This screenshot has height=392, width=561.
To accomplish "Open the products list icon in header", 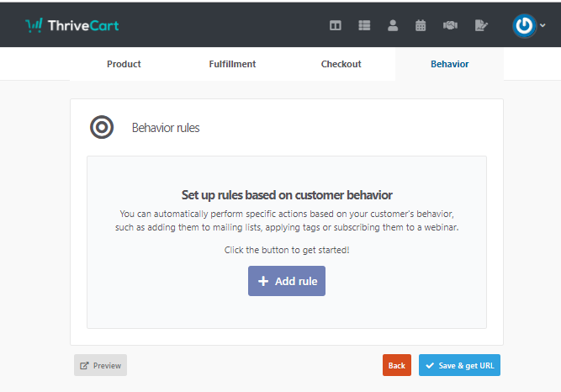I will [364, 25].
